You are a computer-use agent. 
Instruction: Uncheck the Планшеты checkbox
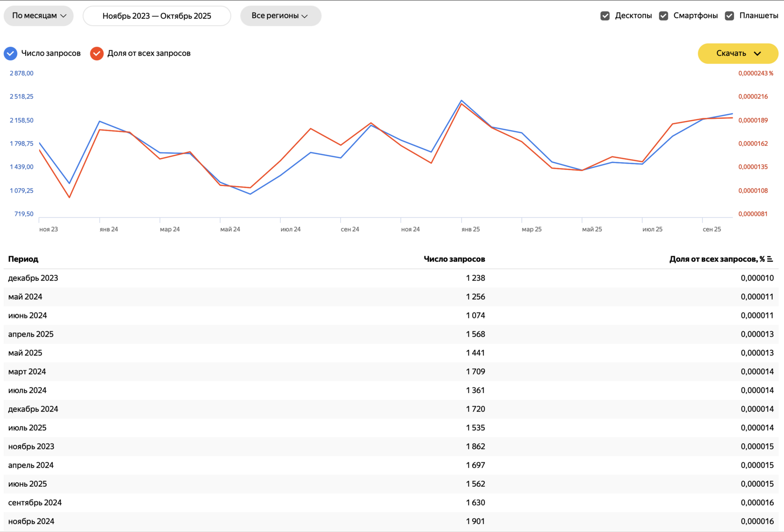coord(729,16)
